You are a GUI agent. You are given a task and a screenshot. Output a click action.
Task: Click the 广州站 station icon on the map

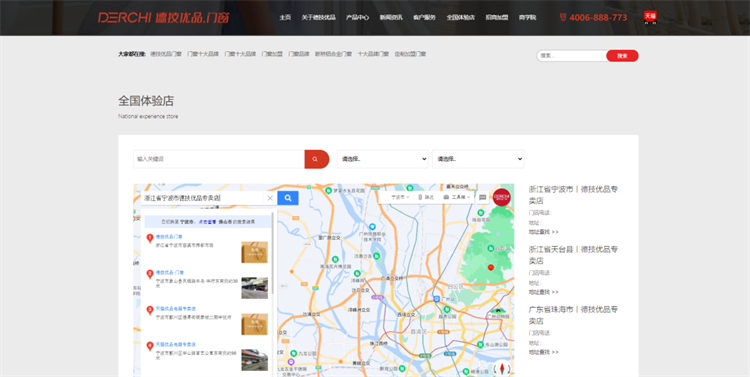pos(436,299)
